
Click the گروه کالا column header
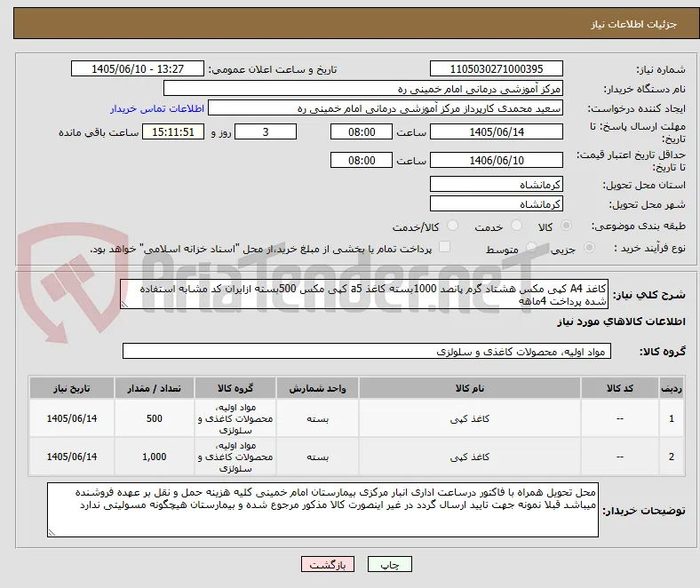coord(235,388)
